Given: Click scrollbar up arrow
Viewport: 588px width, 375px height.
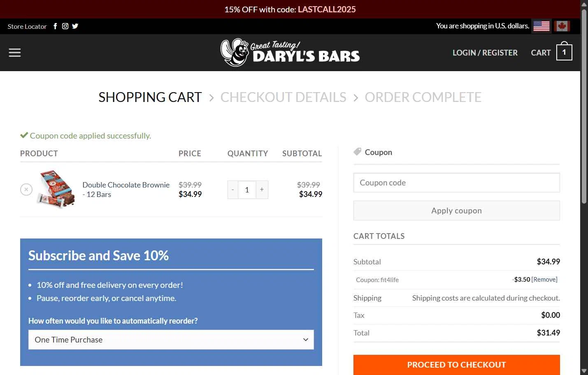Looking at the screenshot, I should 584,4.
